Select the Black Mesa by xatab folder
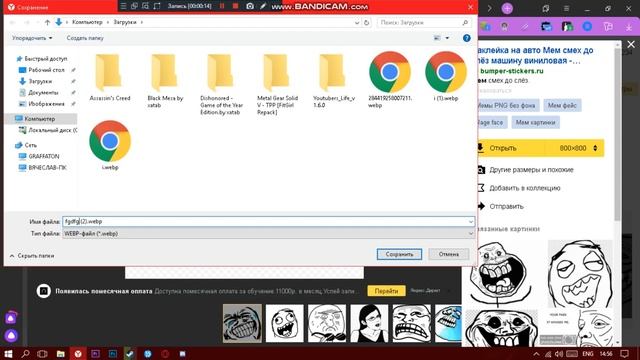 [165, 81]
